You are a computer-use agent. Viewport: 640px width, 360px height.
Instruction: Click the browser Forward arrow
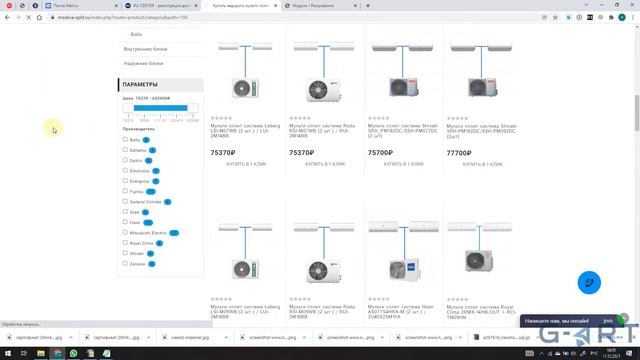click(18, 18)
